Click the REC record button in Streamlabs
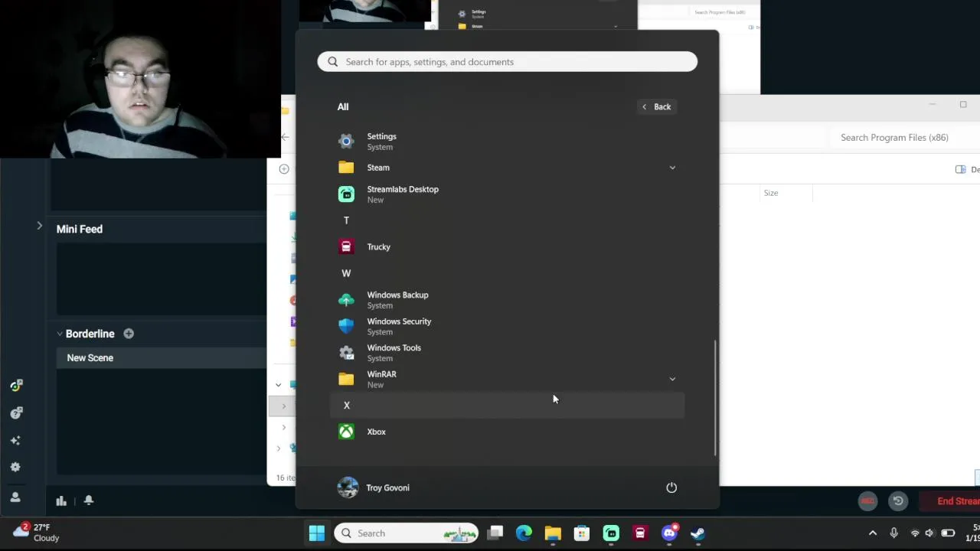980x551 pixels. (867, 501)
